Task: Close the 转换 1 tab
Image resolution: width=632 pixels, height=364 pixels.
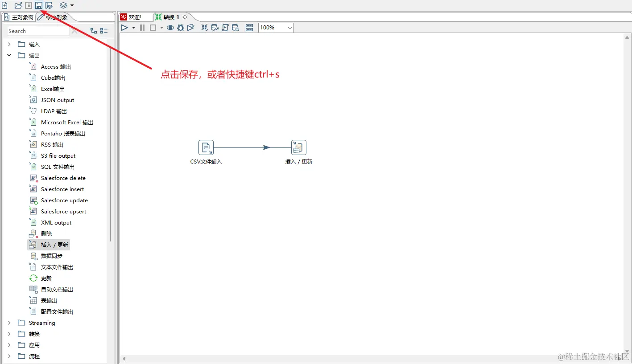Action: pyautogui.click(x=185, y=17)
